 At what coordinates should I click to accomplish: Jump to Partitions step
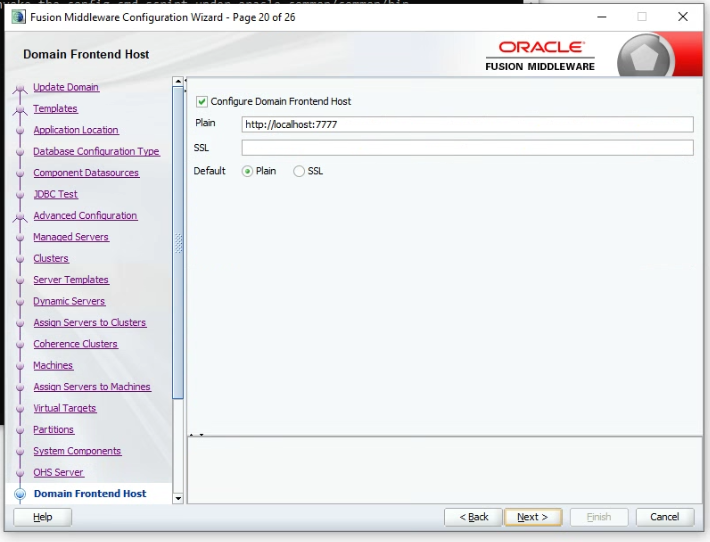click(x=53, y=430)
